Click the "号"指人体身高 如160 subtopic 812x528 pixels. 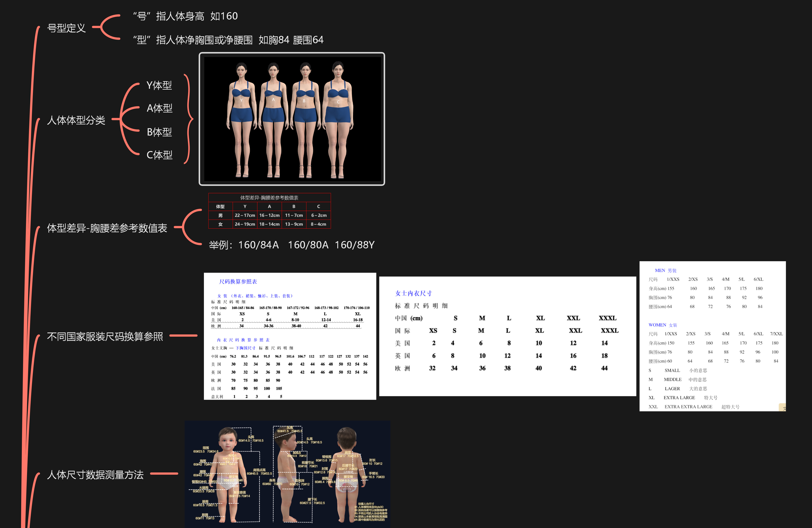tap(185, 16)
